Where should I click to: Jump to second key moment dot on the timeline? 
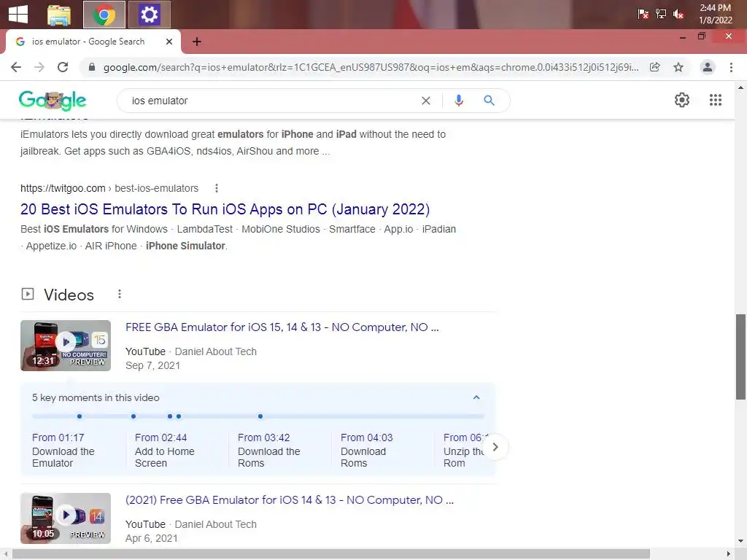point(133,416)
